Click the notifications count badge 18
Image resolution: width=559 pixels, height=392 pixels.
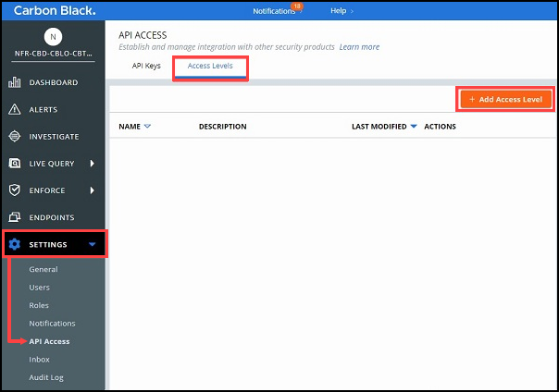click(296, 6)
